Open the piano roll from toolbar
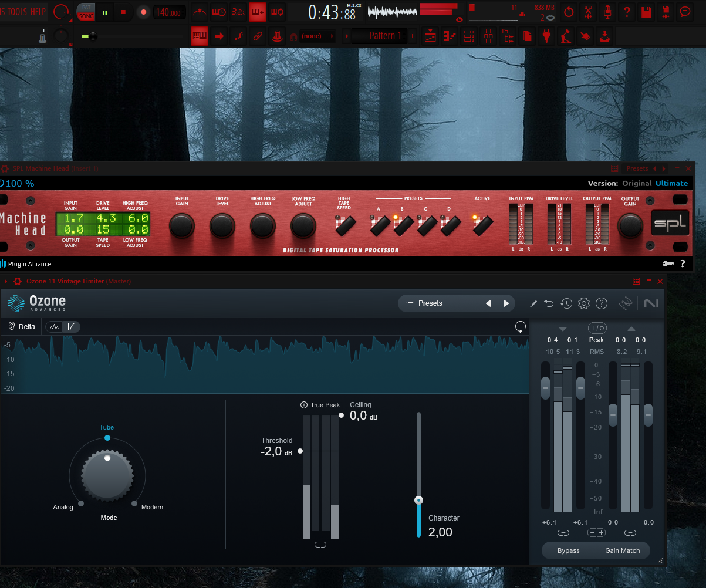 coord(449,36)
